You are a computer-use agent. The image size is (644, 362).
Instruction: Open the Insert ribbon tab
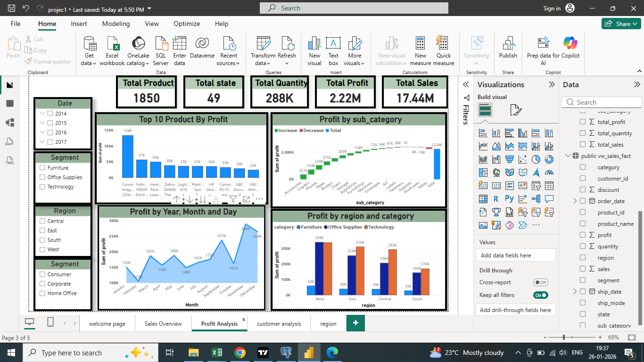[x=79, y=24]
